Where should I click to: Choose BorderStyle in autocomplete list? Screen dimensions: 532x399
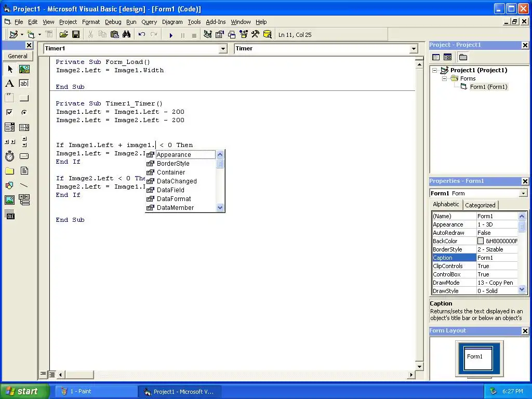click(x=180, y=164)
